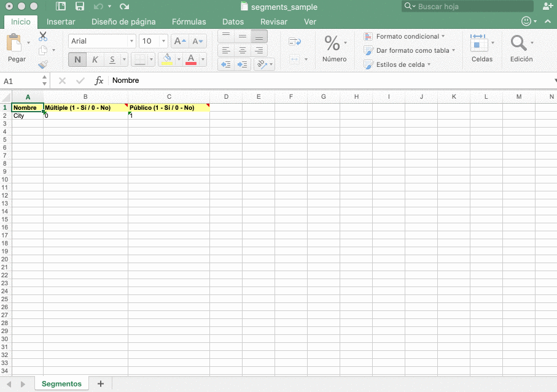
Task: Click the next sheet navigation arrow
Action: pyautogui.click(x=23, y=384)
